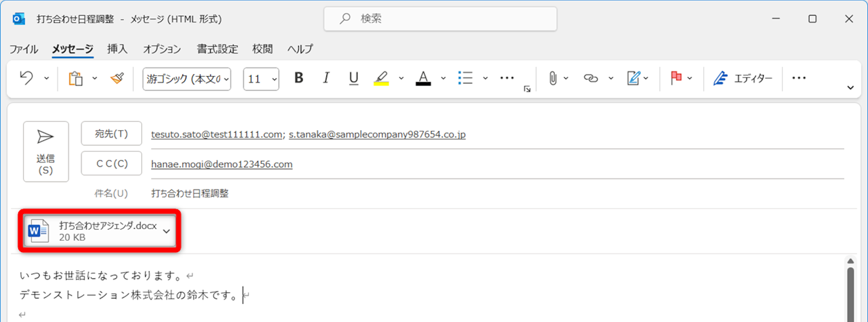
Task: Click the yellow text highlight color button
Action: coord(381,78)
